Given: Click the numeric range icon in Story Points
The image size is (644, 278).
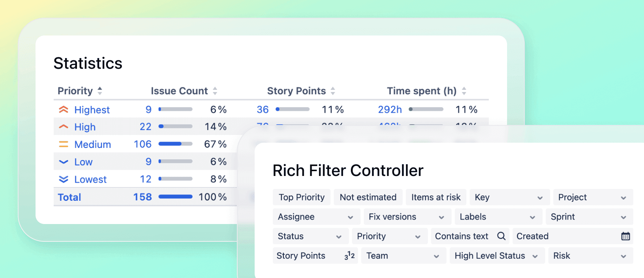Looking at the screenshot, I should (x=349, y=255).
